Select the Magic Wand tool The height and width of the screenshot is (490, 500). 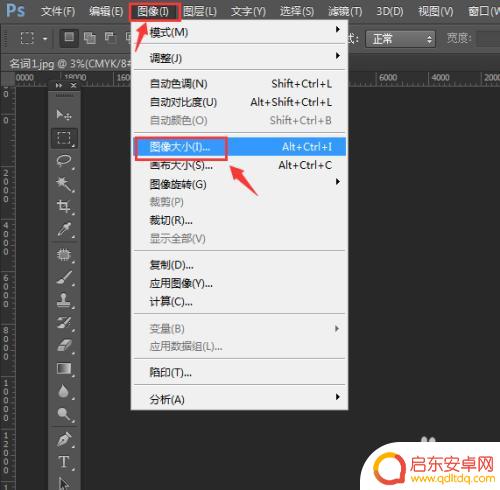64,184
